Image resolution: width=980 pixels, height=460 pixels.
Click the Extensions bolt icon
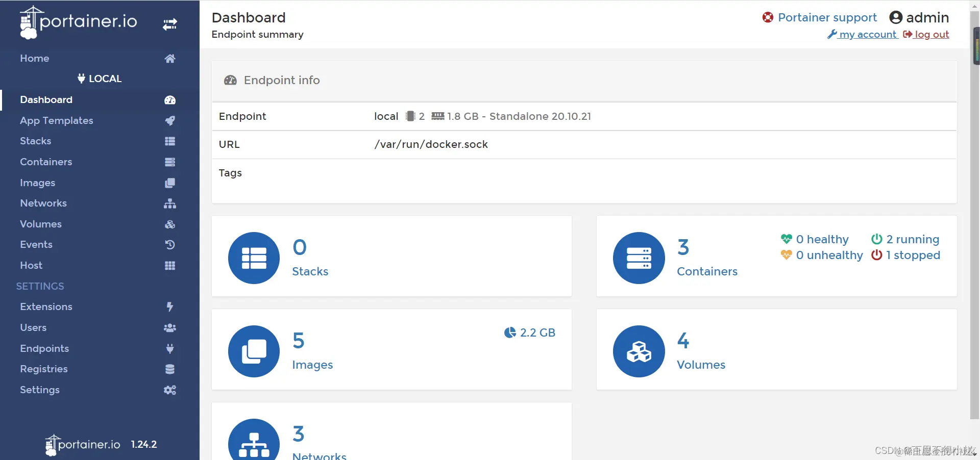click(170, 306)
